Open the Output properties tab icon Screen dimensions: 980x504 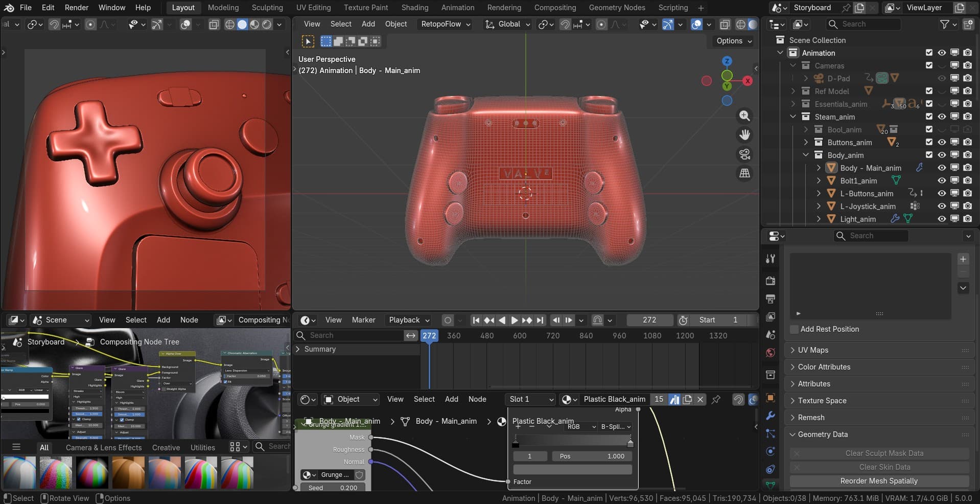[771, 299]
